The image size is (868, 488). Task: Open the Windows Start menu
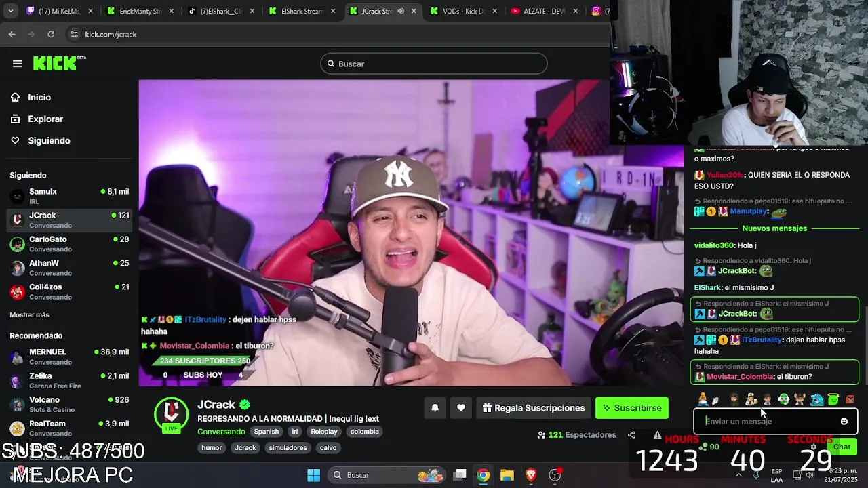click(313, 475)
